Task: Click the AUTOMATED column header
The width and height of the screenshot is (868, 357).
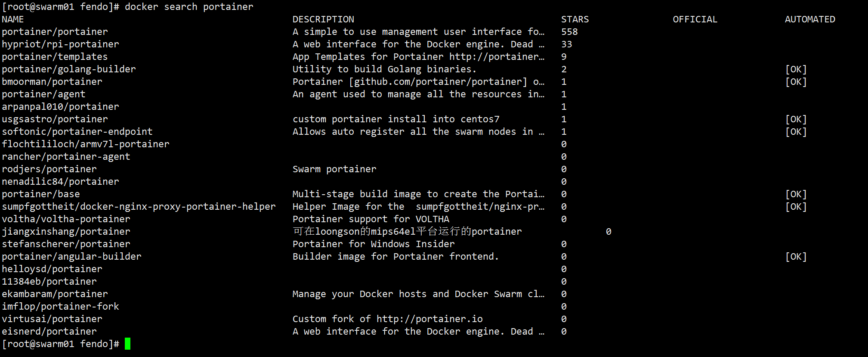Action: coord(810,19)
